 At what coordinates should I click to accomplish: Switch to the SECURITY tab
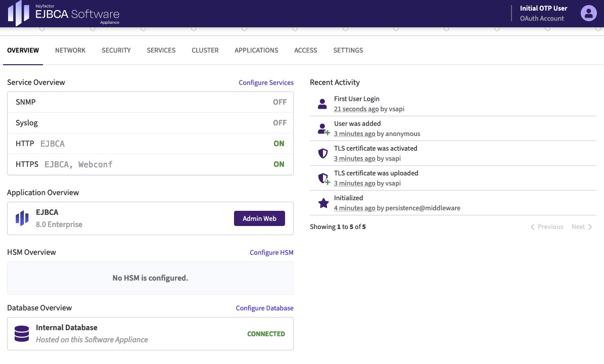(x=116, y=51)
